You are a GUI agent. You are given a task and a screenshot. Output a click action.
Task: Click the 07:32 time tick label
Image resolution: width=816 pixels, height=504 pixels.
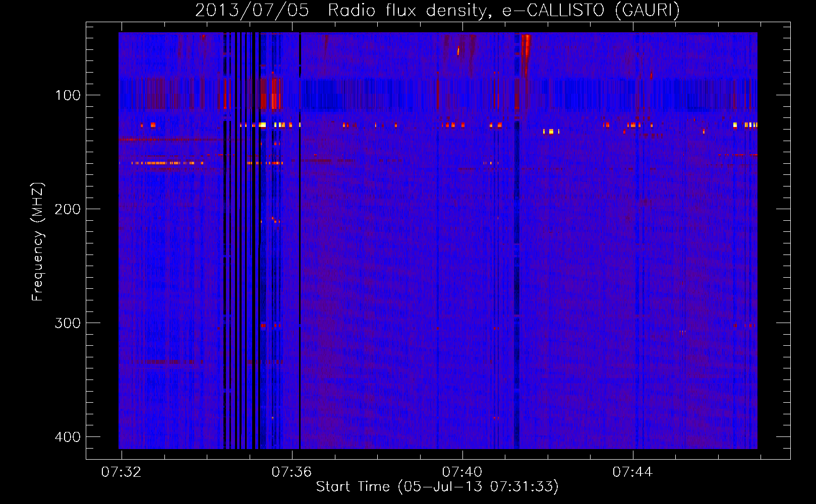point(121,472)
